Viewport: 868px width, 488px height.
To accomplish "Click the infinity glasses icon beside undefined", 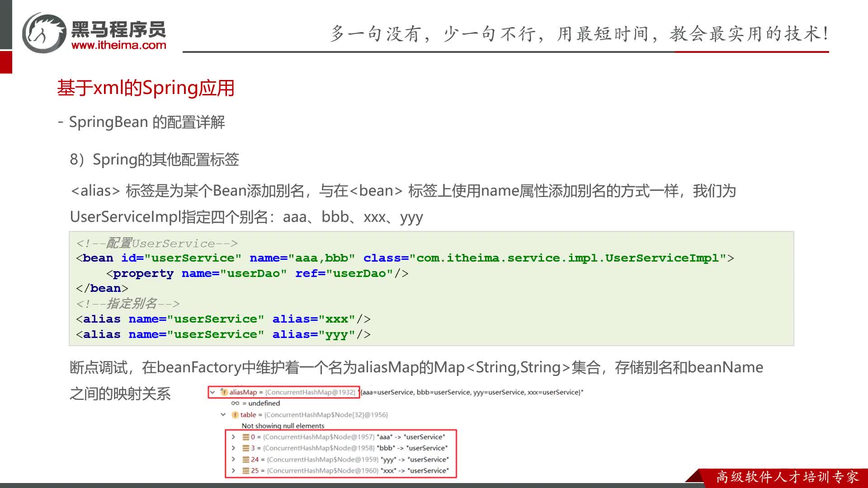I will pos(235,403).
